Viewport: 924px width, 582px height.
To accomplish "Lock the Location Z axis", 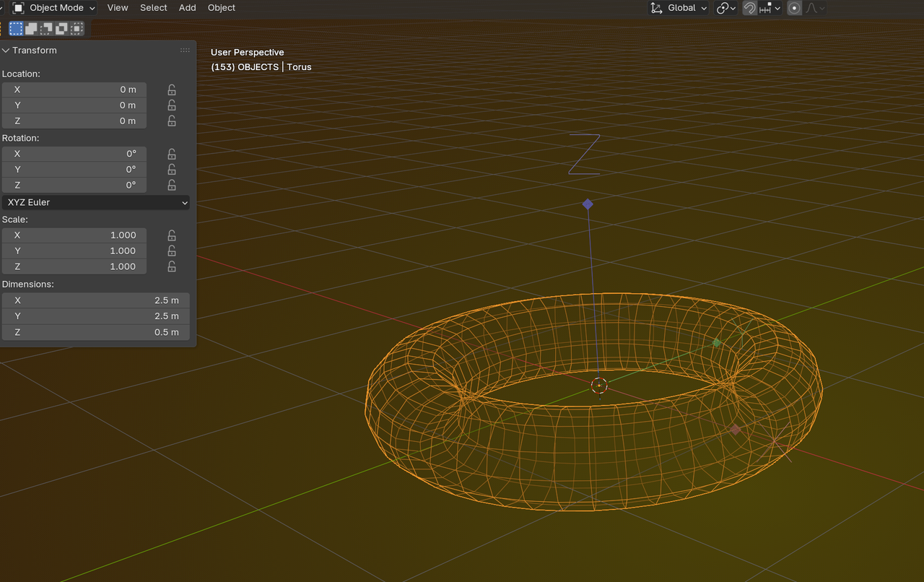I will pos(172,121).
